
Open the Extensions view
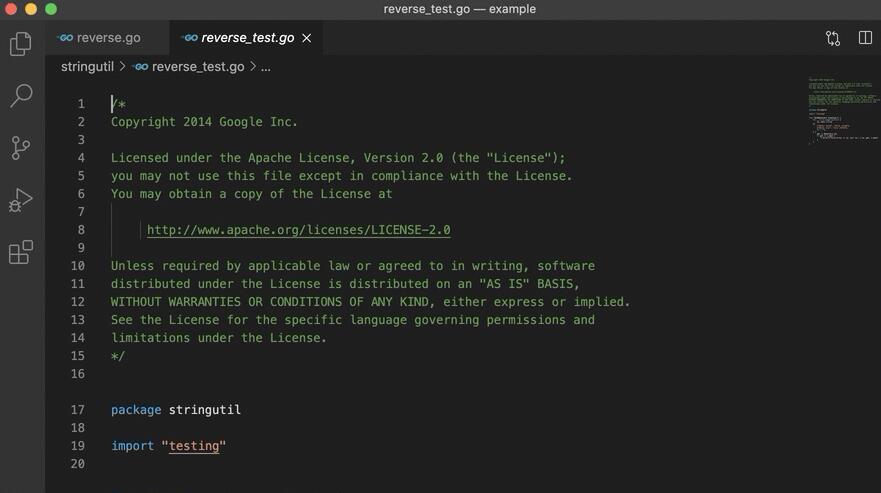(x=21, y=252)
